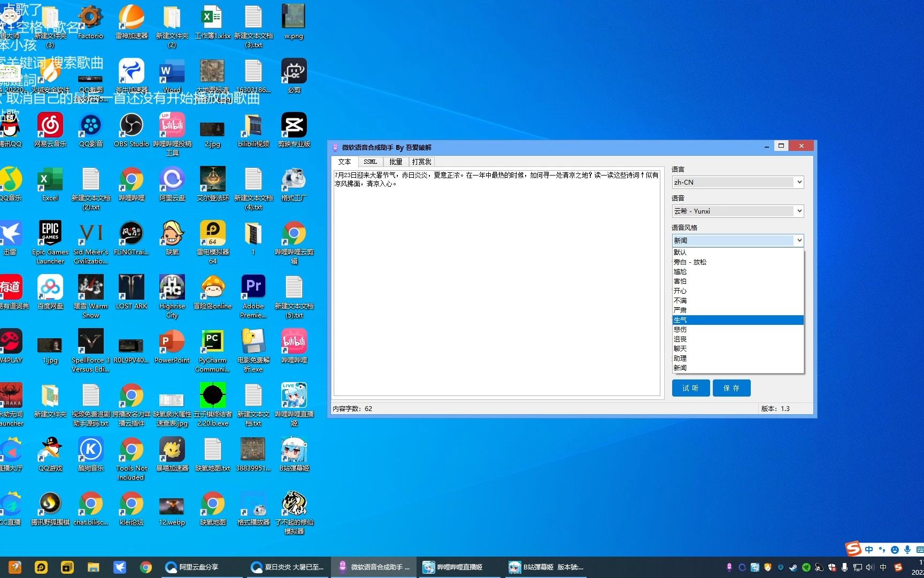This screenshot has width=924, height=578.
Task: Select 聊天 in the style list
Action: pos(738,348)
